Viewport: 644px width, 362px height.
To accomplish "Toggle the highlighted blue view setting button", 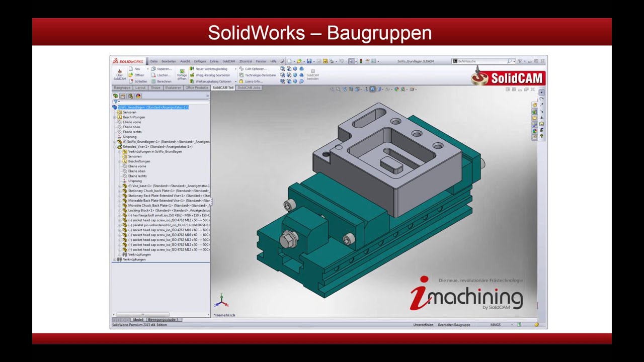I will pyautogui.click(x=372, y=89).
